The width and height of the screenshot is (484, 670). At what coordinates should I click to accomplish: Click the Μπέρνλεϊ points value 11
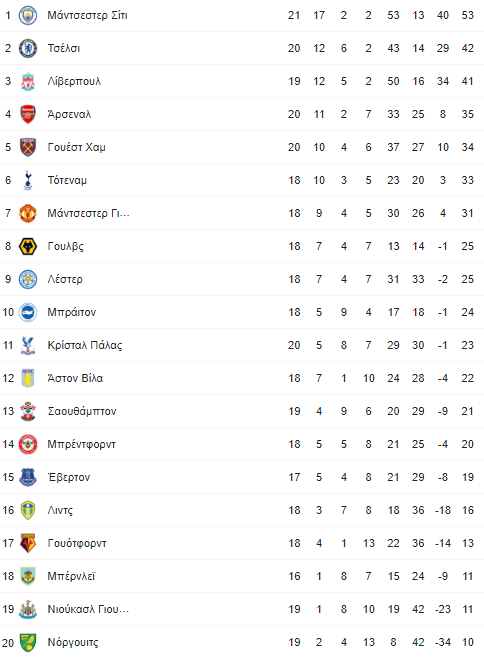click(467, 576)
